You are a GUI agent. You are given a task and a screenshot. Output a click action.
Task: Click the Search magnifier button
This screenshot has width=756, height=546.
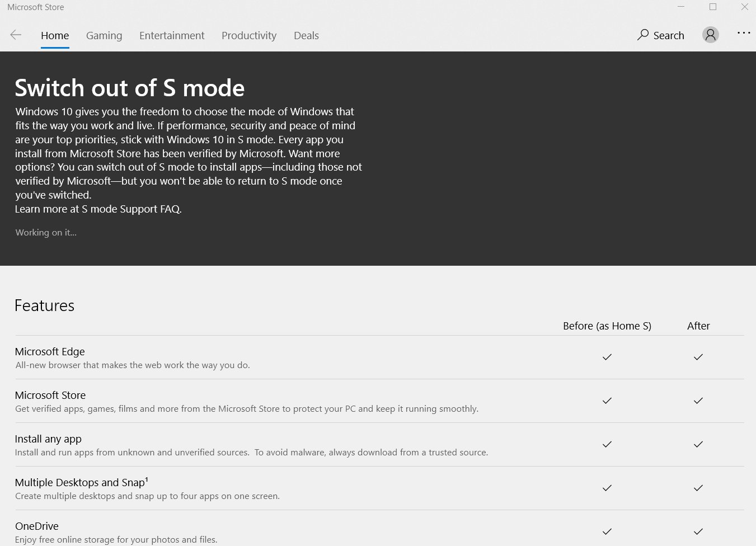pos(661,35)
